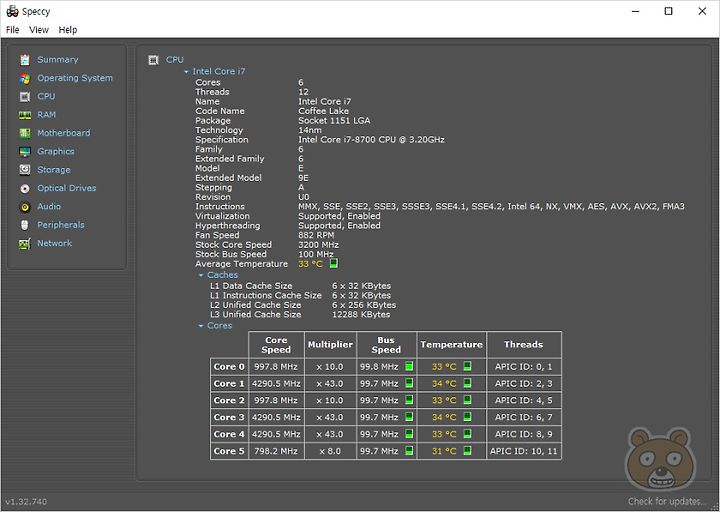Click Core 1 bus speed green icon

(409, 383)
